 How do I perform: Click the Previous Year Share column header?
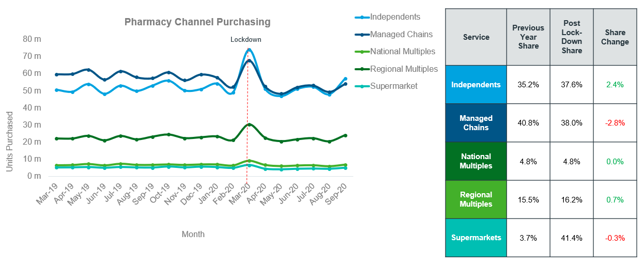[x=528, y=37]
